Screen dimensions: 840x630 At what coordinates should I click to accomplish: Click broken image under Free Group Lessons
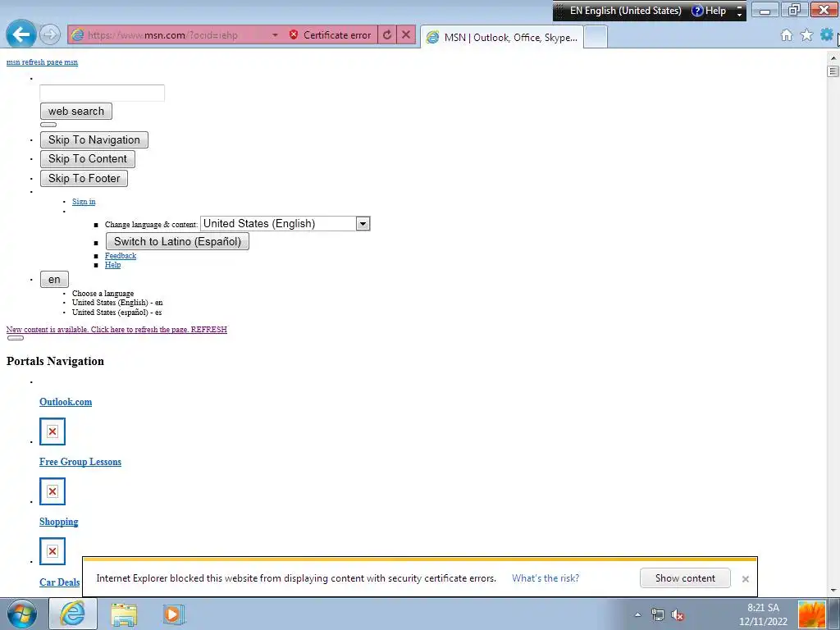[52, 491]
